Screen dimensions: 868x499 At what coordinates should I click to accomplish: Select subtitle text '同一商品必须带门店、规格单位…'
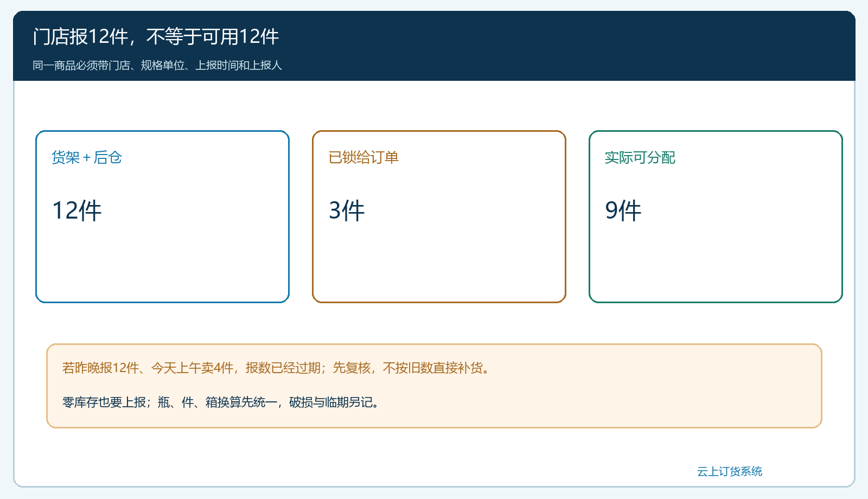(x=157, y=66)
